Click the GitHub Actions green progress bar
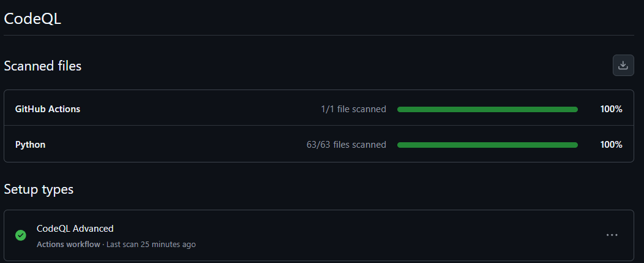Image resolution: width=644 pixels, height=263 pixels. click(487, 109)
